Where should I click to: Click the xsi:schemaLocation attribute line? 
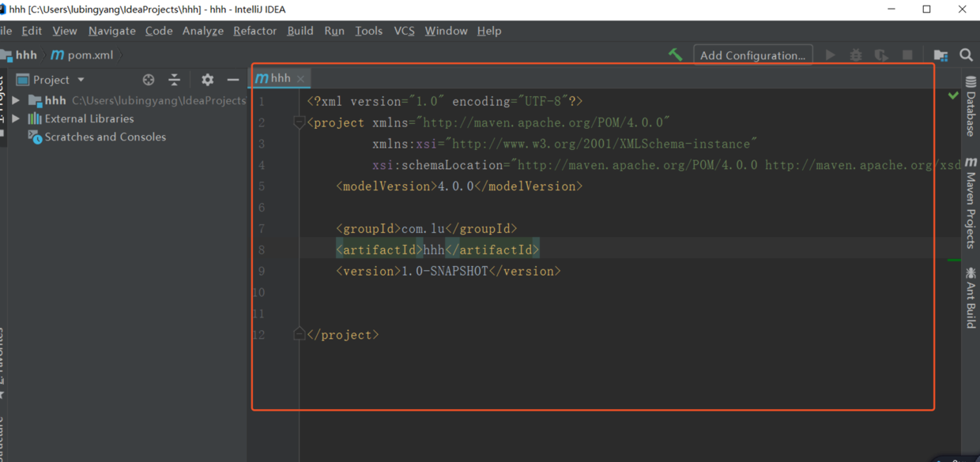(x=667, y=165)
